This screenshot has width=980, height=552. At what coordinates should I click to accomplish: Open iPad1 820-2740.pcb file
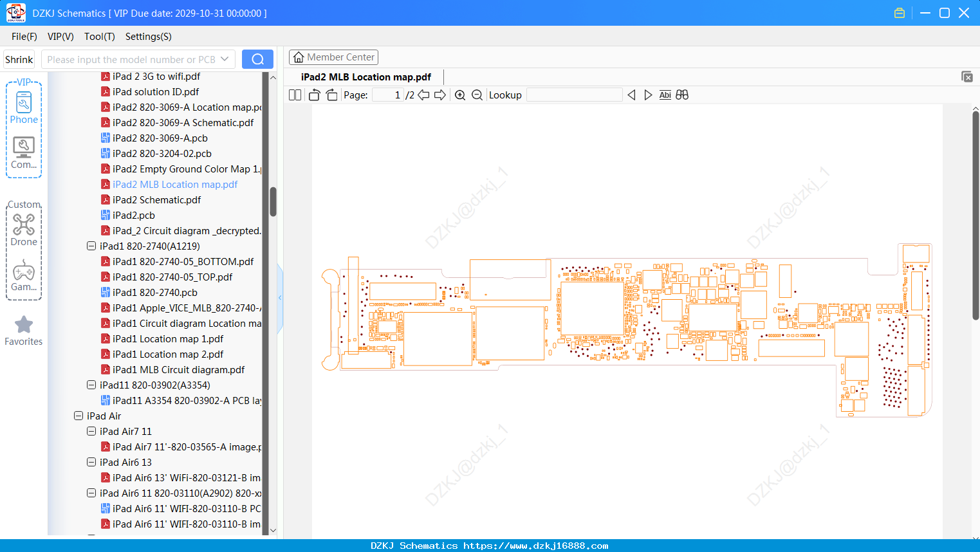click(x=155, y=293)
